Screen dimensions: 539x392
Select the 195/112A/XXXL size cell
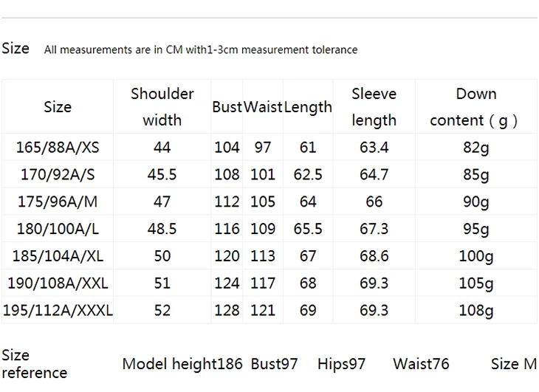pos(58,310)
